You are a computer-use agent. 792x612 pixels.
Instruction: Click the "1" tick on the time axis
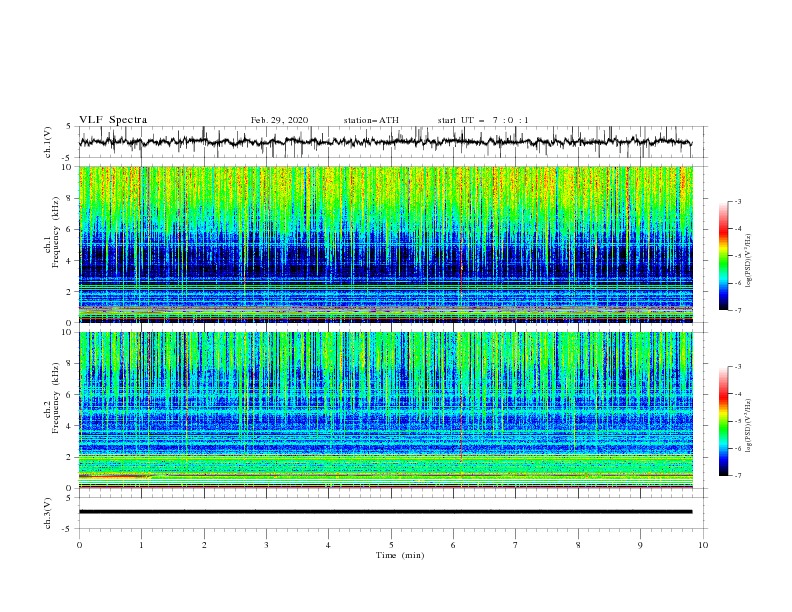(141, 545)
